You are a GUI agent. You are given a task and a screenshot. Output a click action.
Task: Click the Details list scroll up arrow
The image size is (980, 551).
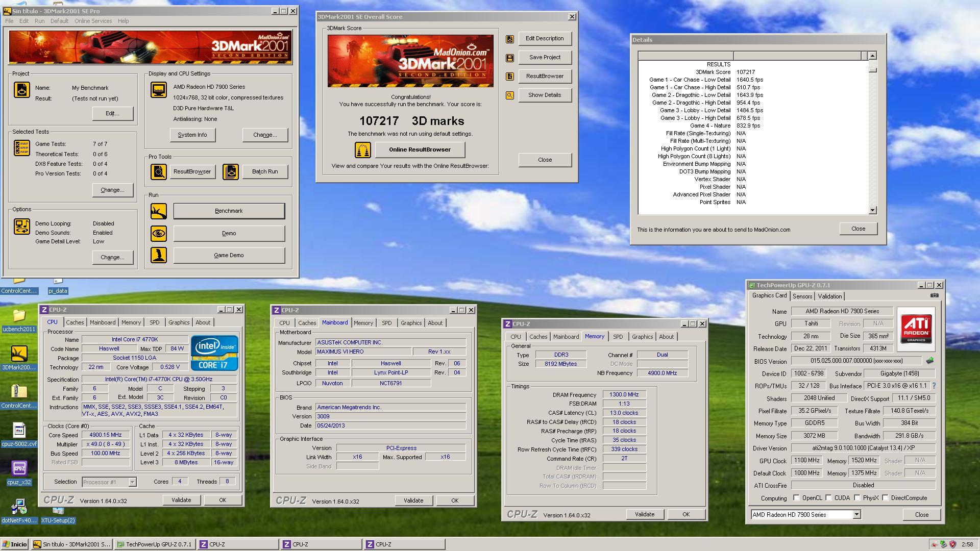point(872,56)
